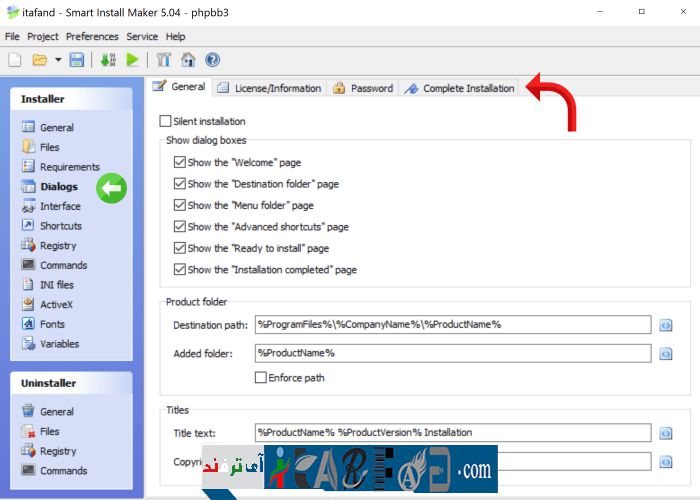Enable the Silent installation checkbox

(166, 121)
